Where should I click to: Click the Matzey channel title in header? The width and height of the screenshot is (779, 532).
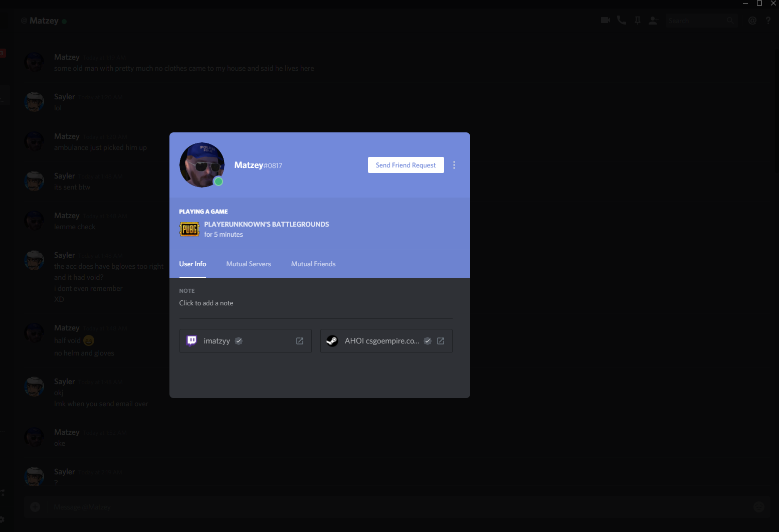coord(44,21)
